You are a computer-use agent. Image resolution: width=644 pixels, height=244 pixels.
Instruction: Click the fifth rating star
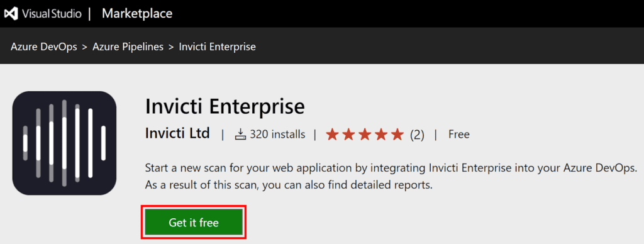coord(397,135)
